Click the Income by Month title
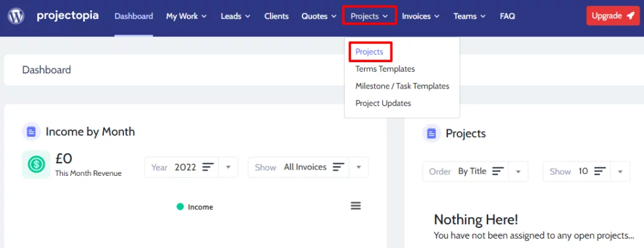 click(x=90, y=132)
